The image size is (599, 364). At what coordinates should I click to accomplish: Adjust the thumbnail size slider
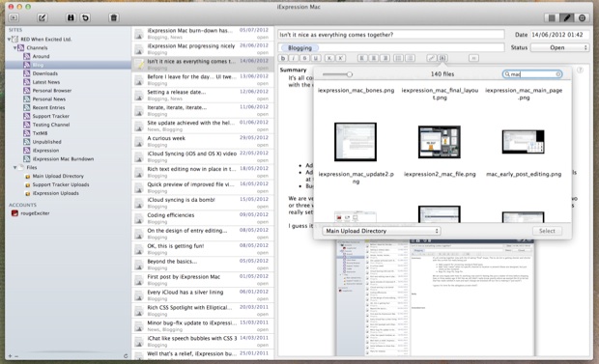click(x=349, y=74)
